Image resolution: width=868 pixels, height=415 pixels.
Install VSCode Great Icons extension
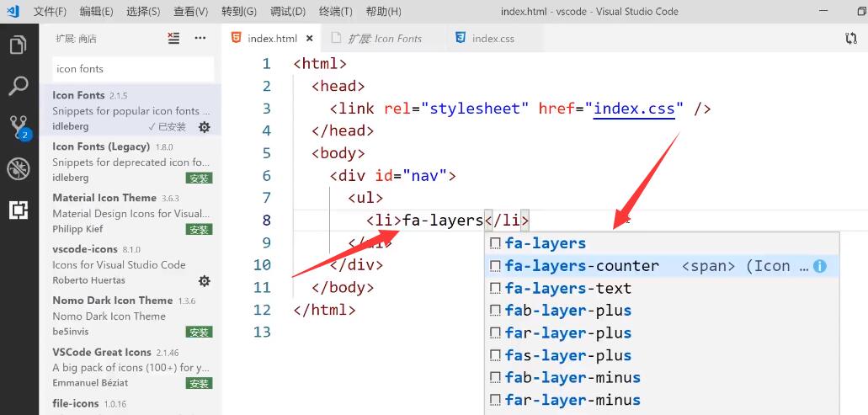(x=199, y=384)
